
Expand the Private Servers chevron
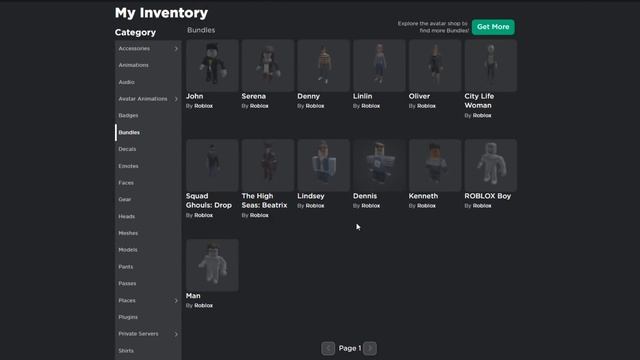pyautogui.click(x=176, y=334)
